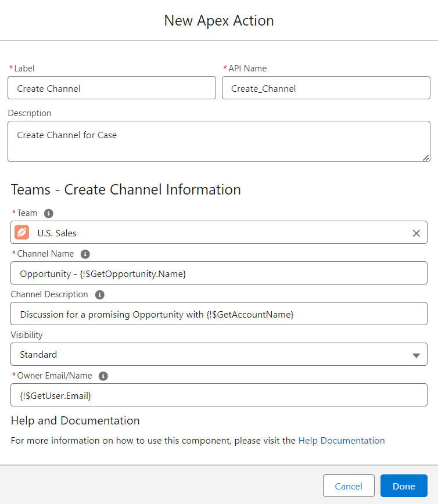This screenshot has width=438, height=504.
Task: Click the orange U.S. Sales team icon
Action: point(22,232)
